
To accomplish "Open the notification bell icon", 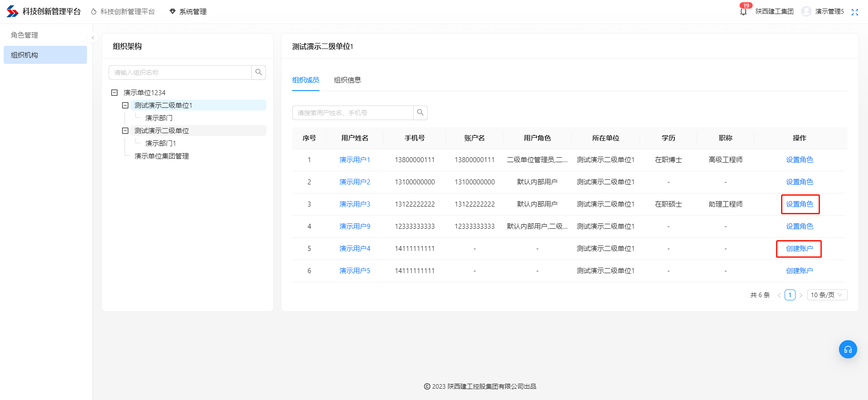I will (x=743, y=12).
